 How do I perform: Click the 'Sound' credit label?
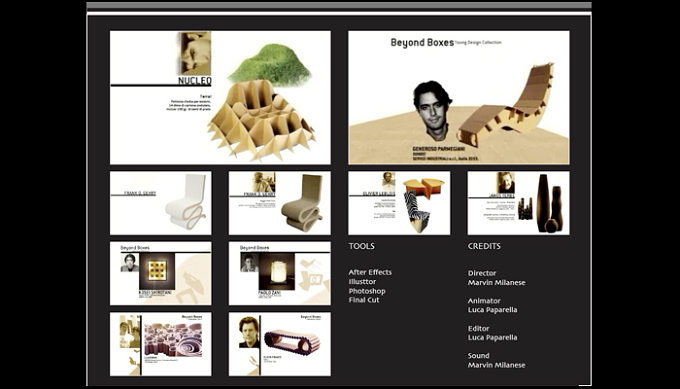[x=478, y=356]
